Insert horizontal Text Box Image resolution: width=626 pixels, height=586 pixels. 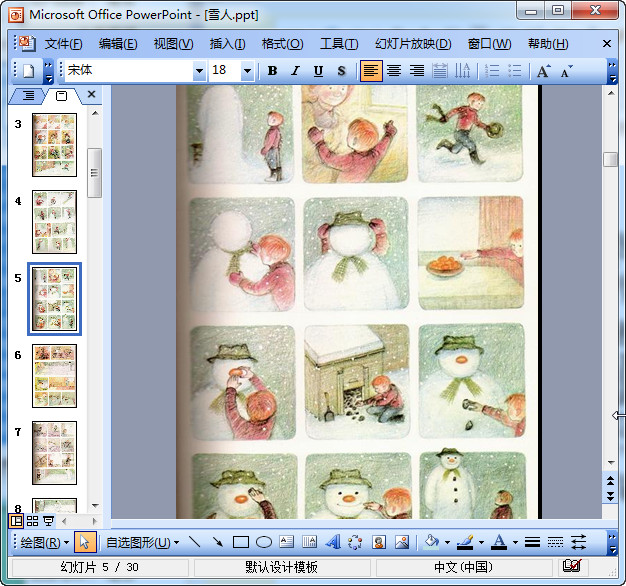click(x=287, y=542)
